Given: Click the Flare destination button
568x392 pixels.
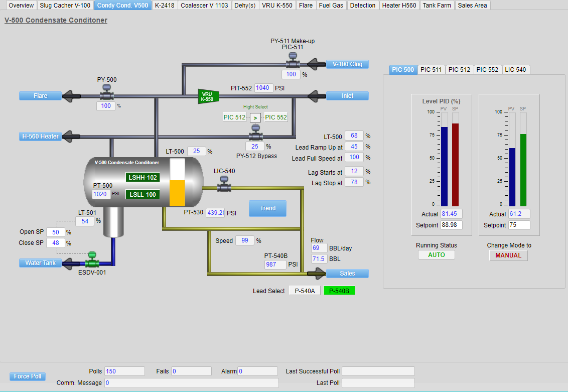Looking at the screenshot, I should tap(41, 96).
